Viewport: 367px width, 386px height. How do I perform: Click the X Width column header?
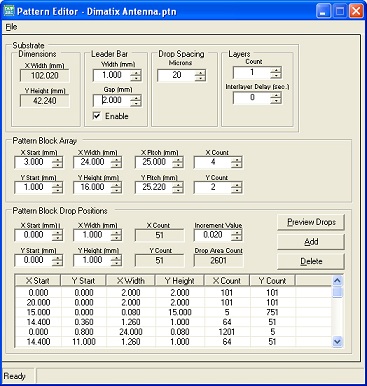tap(130, 281)
